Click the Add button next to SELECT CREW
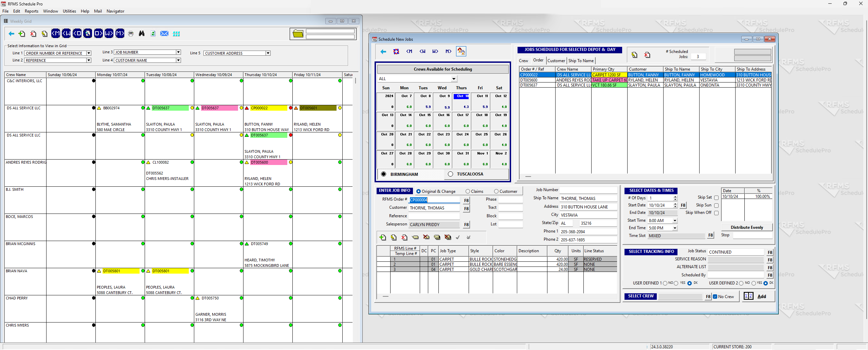 [x=761, y=296]
